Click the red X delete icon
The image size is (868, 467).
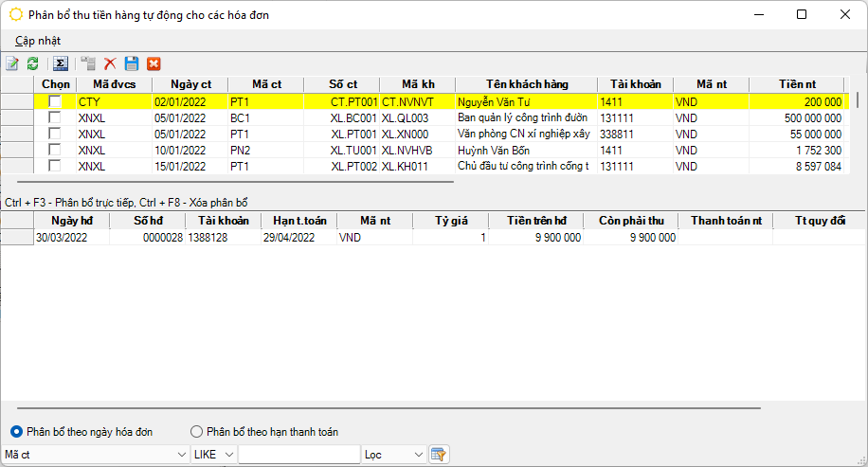110,63
